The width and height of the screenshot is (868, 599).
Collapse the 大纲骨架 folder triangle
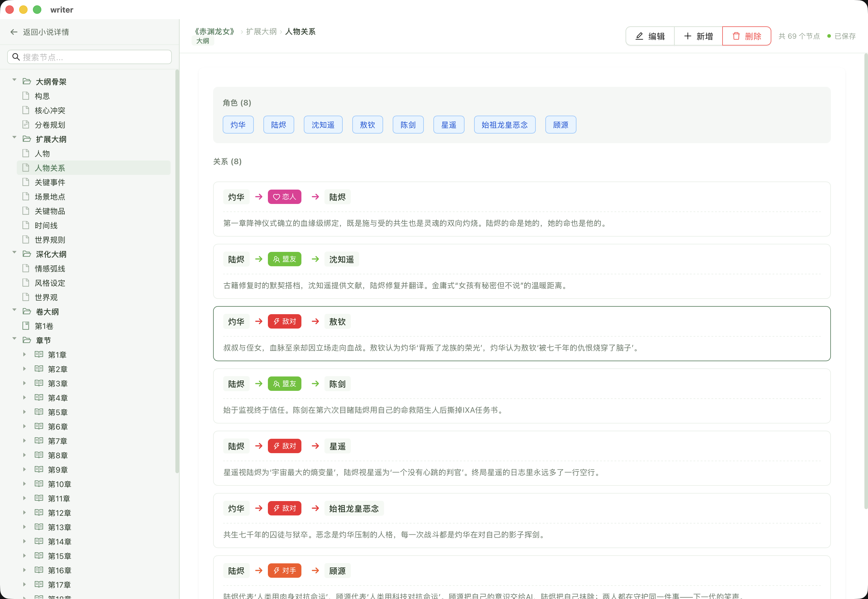[14, 80]
